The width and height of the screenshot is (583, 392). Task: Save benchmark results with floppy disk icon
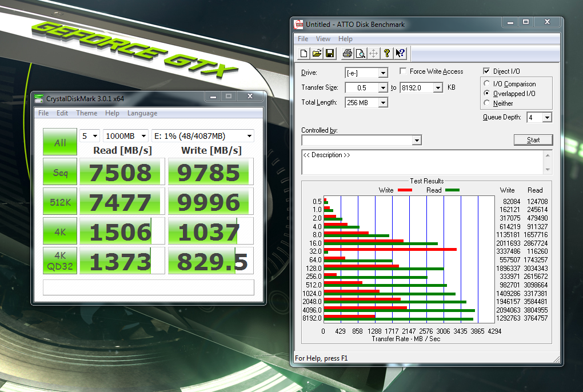tap(330, 54)
